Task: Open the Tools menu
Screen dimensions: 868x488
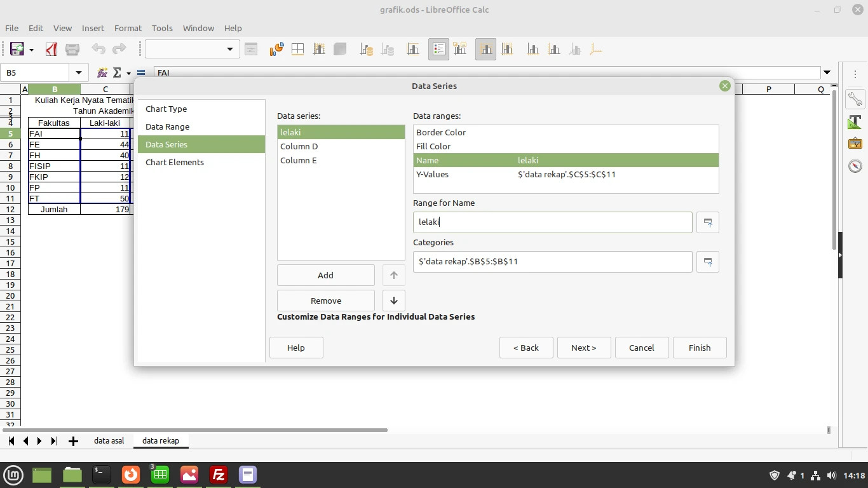Action: click(x=162, y=28)
